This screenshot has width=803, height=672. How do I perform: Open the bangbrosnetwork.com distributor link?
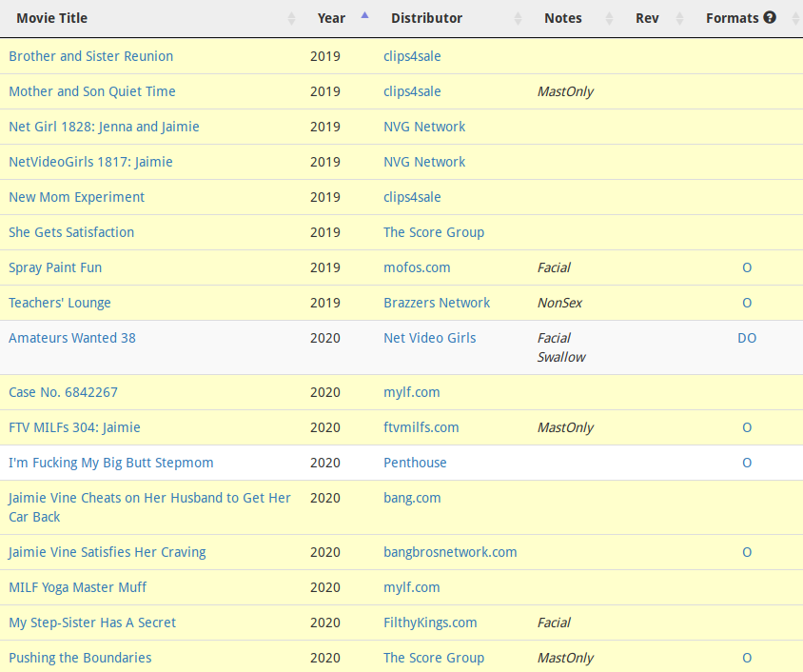click(450, 552)
